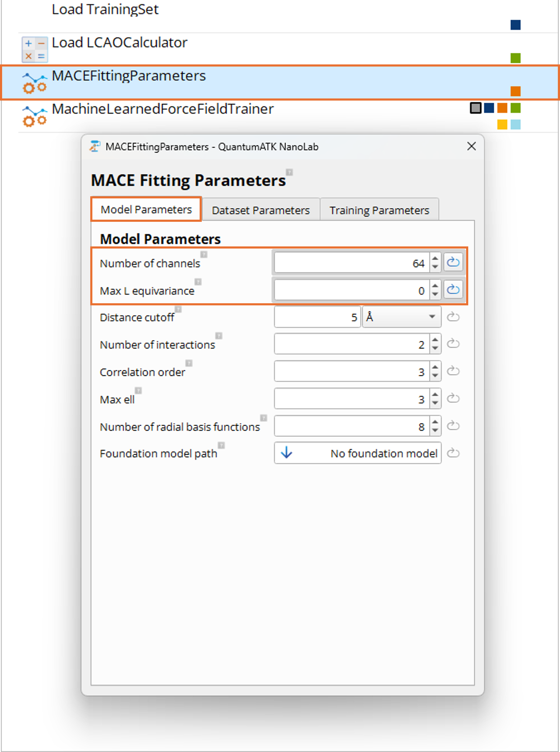
Task: Open the Foundation model path selector
Action: pyautogui.click(x=358, y=453)
